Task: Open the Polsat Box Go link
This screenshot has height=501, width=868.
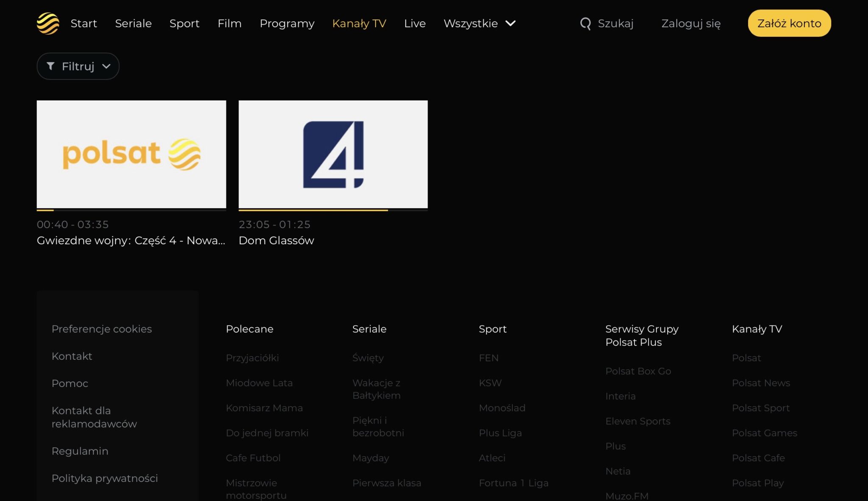Action: (x=638, y=371)
